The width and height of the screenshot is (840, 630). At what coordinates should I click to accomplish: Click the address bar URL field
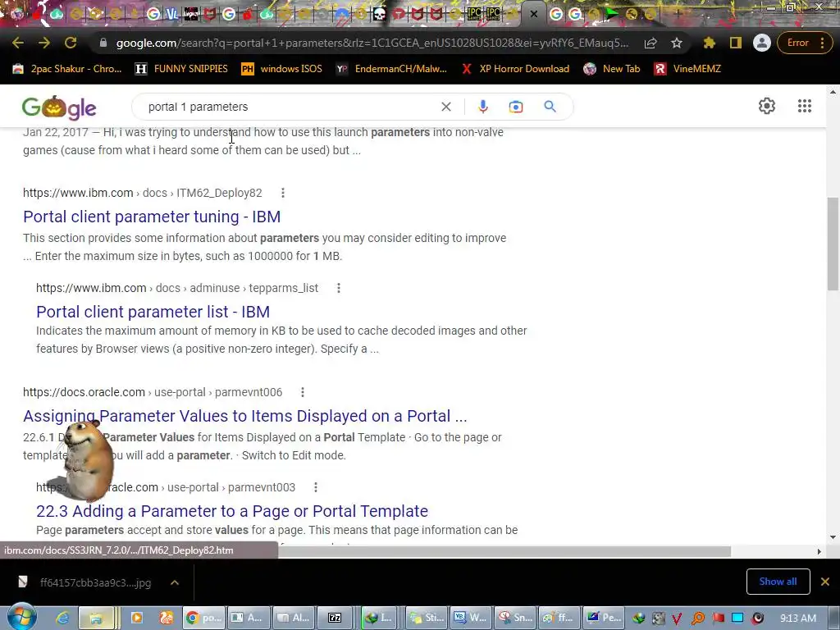coord(372,43)
